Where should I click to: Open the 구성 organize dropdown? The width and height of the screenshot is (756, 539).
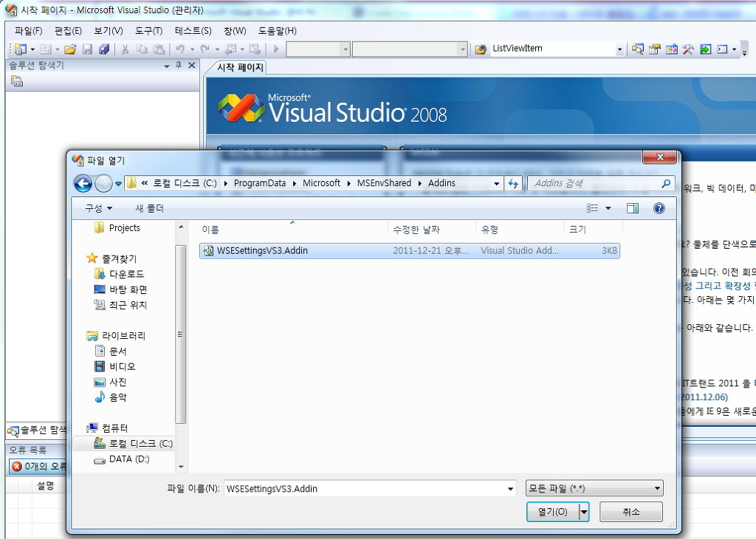tap(98, 208)
